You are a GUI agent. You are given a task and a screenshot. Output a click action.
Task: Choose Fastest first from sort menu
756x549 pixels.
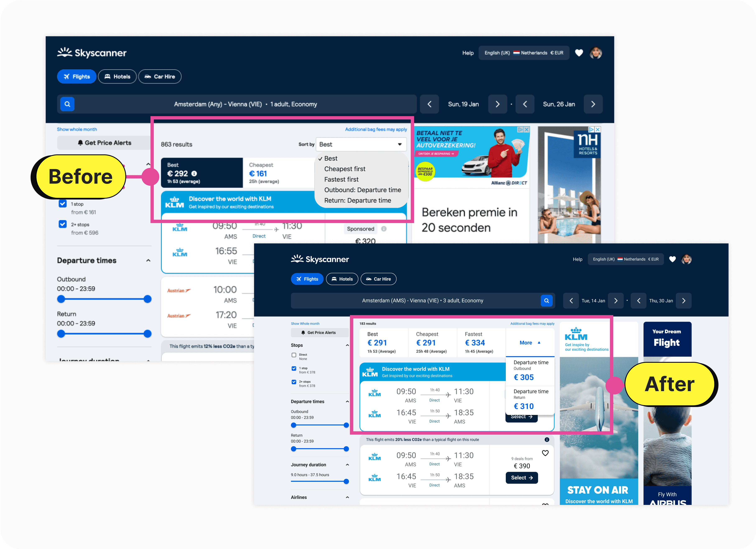(x=341, y=180)
